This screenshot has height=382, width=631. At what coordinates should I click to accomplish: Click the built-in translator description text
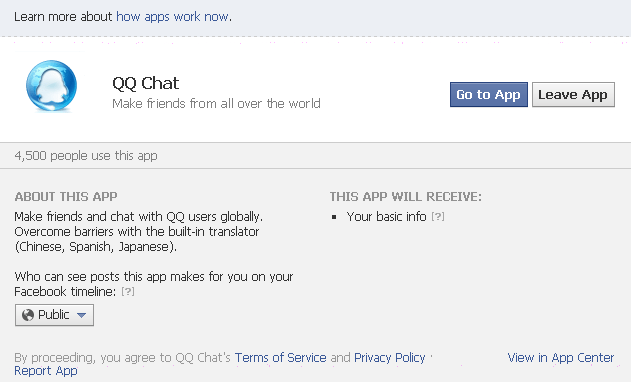(x=136, y=231)
